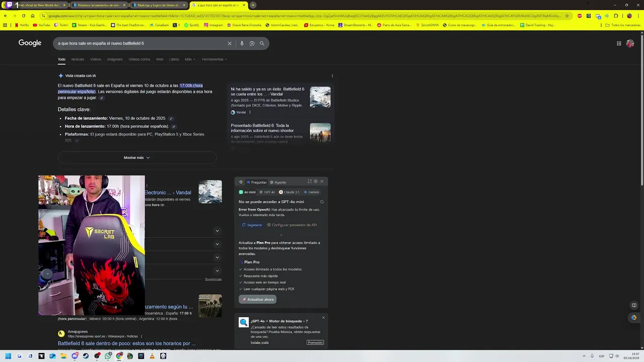Open Vandal source three-dot menu

pos(250,112)
